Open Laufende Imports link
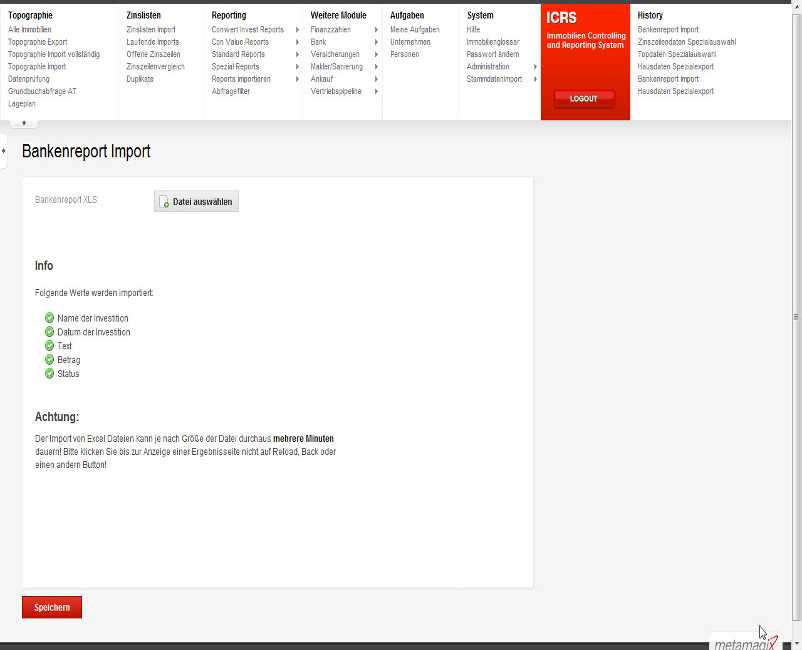 tap(152, 42)
